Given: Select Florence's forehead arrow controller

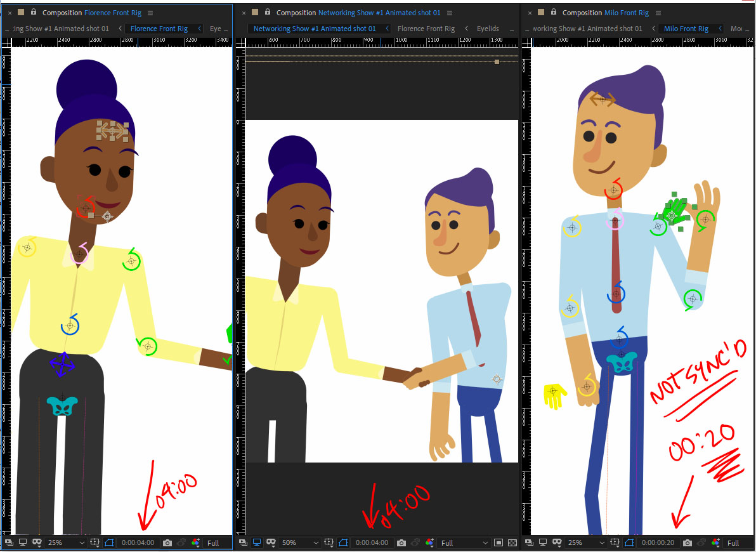Looking at the screenshot, I should coord(112,131).
